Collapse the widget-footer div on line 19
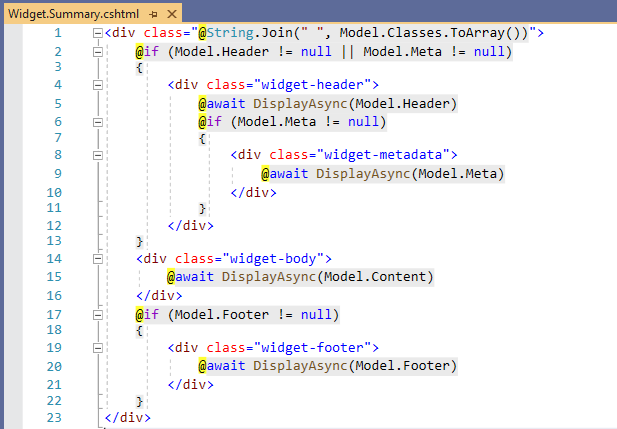The width and height of the screenshot is (617, 429). 98,348
